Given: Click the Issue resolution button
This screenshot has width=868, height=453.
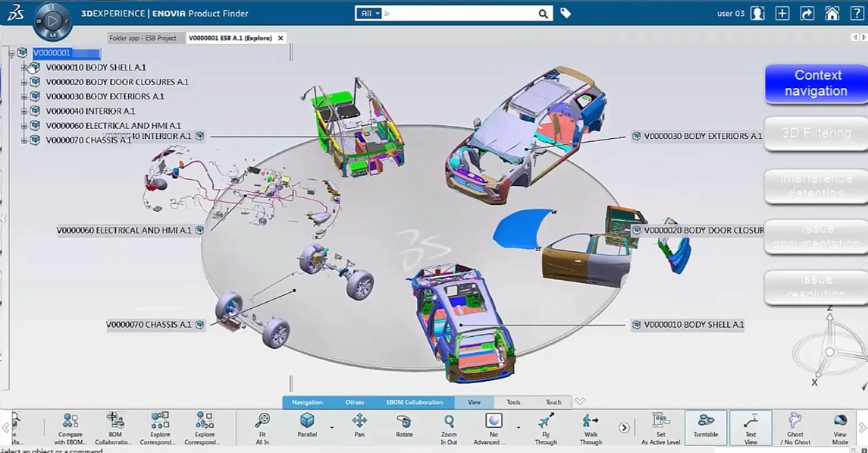Looking at the screenshot, I should coord(816,287).
